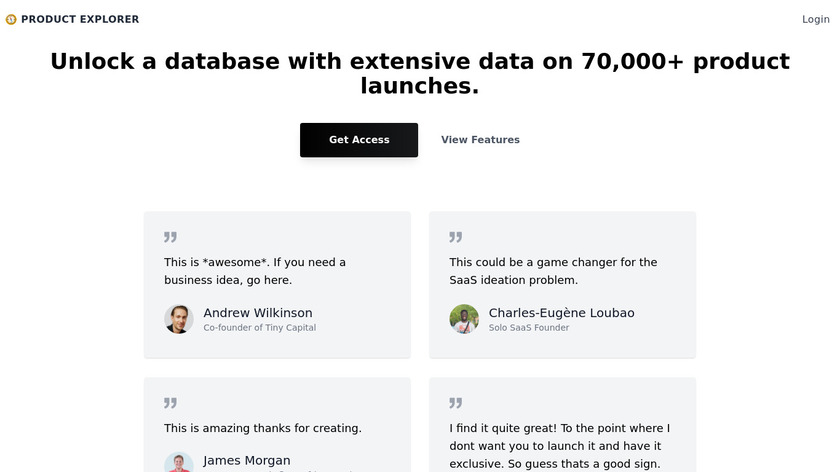This screenshot has width=840, height=472.
Task: Select the name James Morgan
Action: (x=247, y=461)
